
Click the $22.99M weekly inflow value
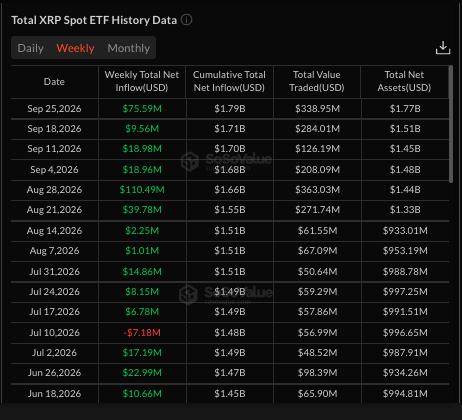pos(142,373)
